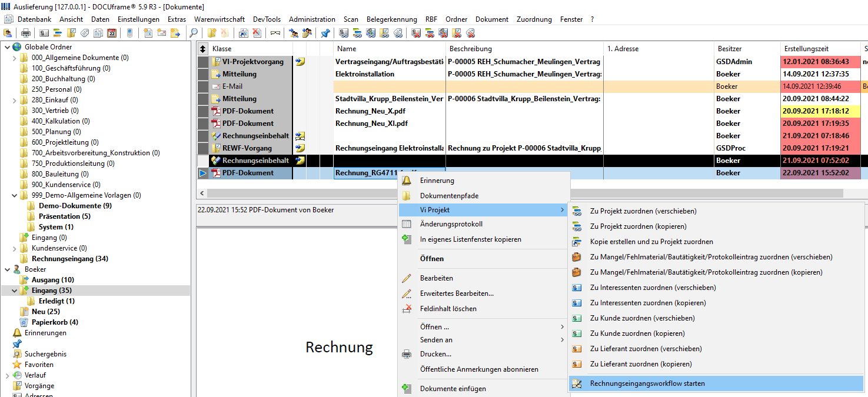Click the folder icon beside Dokumentenpfade entry
Image resolution: width=868 pixels, height=397 pixels.
tap(407, 196)
